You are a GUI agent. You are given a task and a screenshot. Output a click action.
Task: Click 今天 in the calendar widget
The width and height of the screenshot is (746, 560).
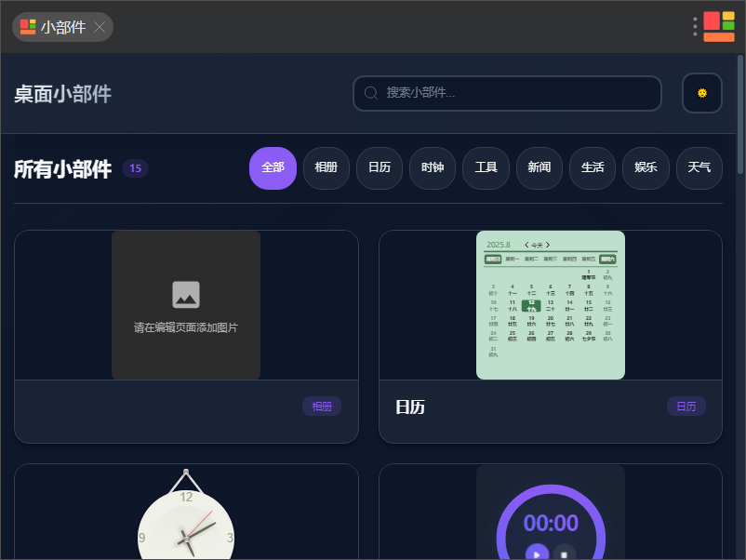click(537, 245)
